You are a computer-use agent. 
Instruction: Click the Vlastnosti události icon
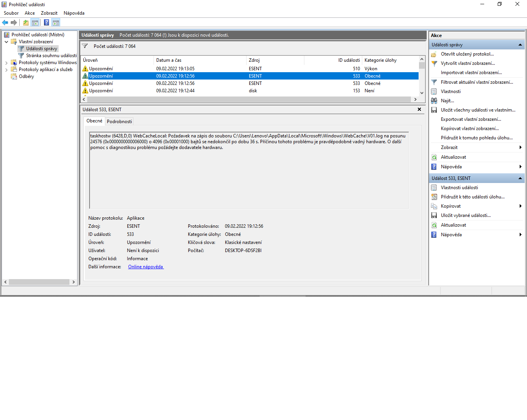coord(434,188)
